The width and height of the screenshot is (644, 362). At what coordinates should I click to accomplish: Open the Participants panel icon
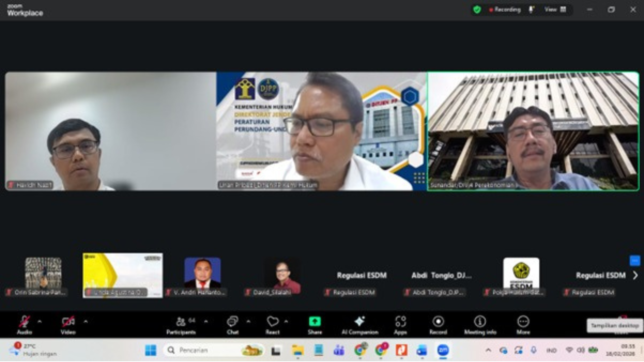(x=181, y=322)
